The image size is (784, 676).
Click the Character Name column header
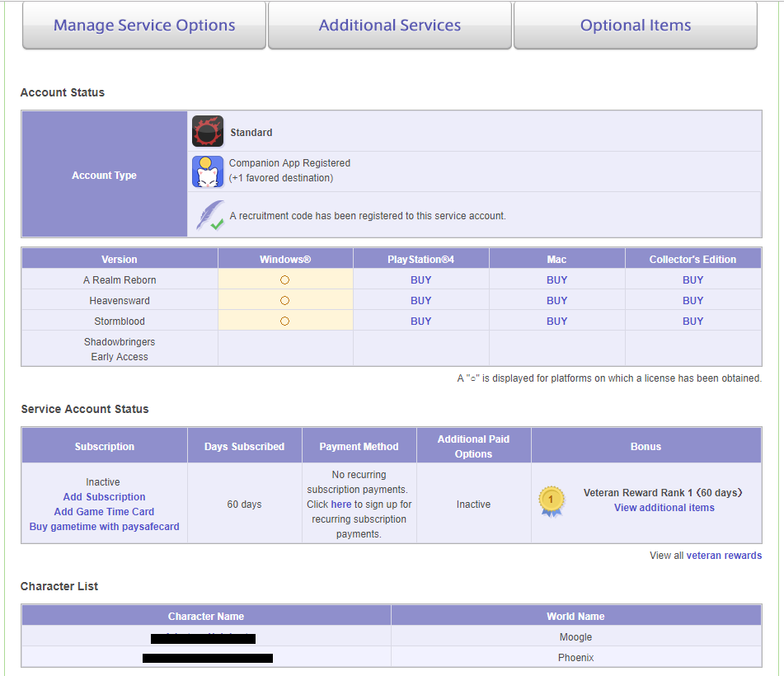click(206, 616)
